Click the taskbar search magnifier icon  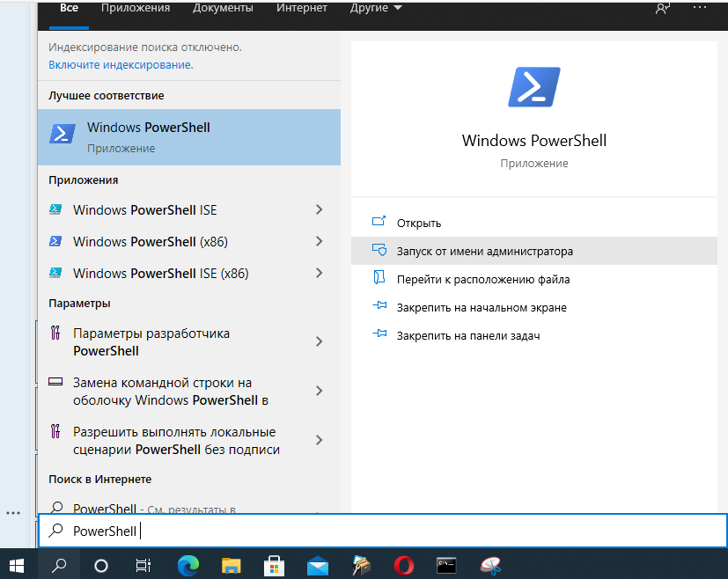(x=59, y=565)
